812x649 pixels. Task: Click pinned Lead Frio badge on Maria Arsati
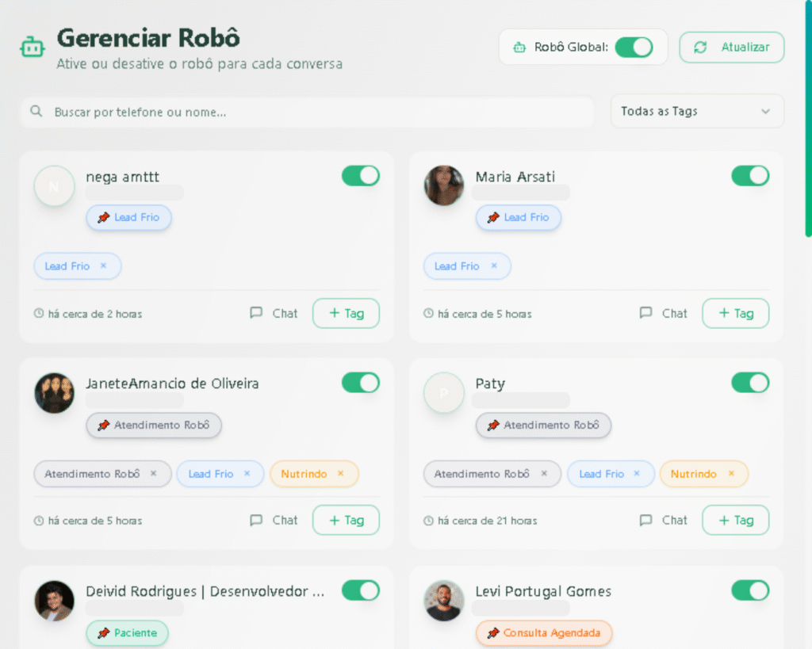519,218
